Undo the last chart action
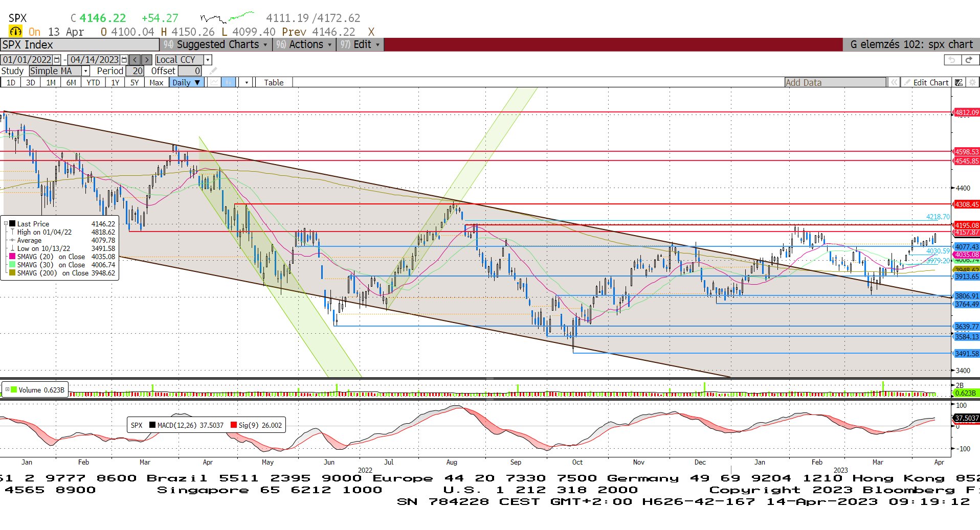Screen dimensions: 980x530 [x=951, y=60]
